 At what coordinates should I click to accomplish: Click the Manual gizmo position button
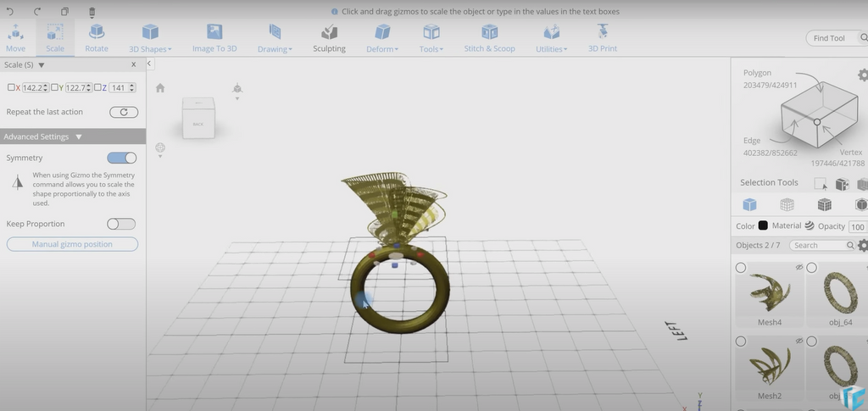pos(72,244)
